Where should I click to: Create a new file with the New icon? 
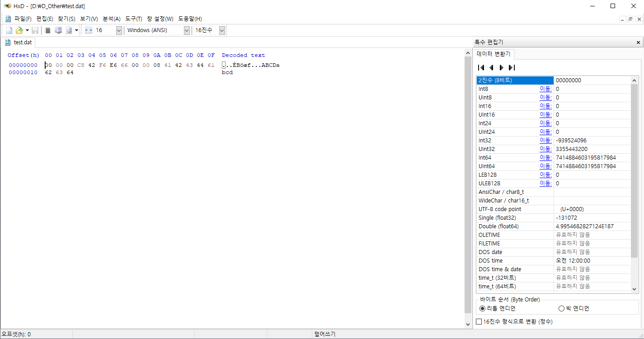[9, 30]
